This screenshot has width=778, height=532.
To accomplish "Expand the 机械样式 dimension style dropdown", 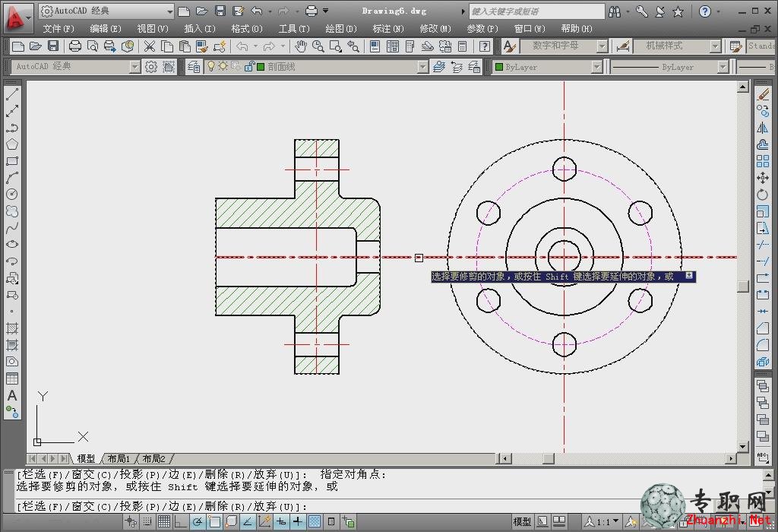I will (x=715, y=46).
